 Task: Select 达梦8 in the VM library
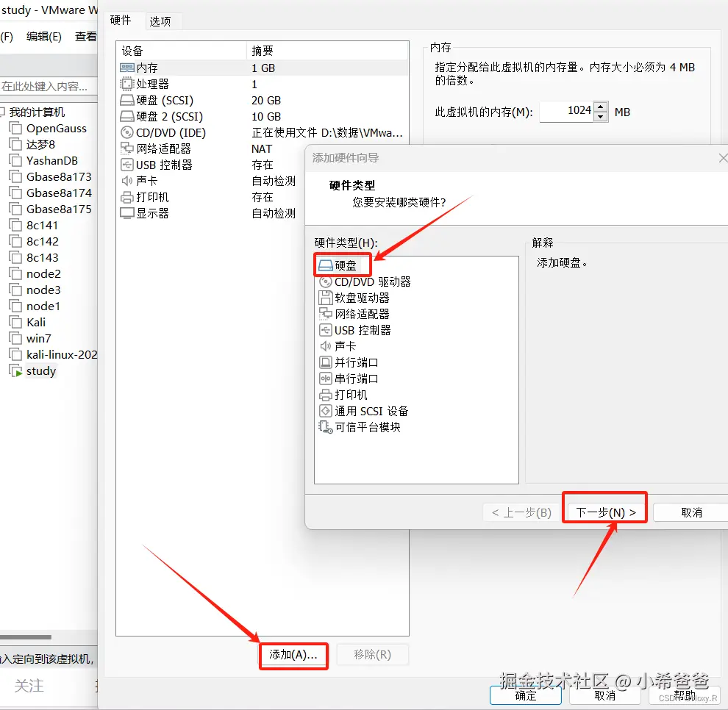click(x=40, y=145)
